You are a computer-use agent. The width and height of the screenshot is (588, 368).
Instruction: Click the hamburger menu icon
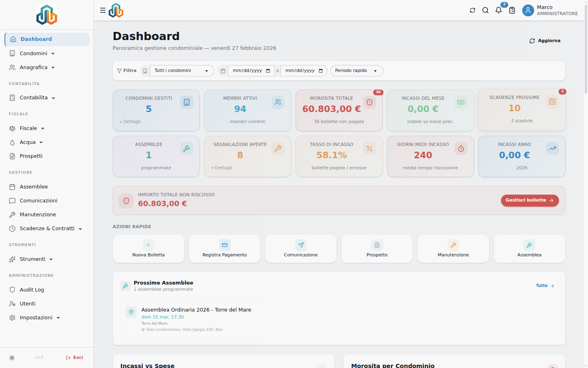[103, 10]
